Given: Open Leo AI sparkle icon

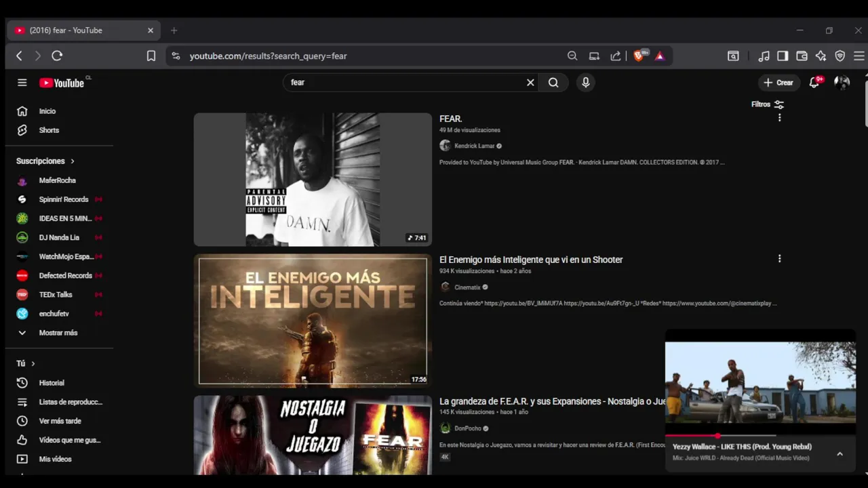Looking at the screenshot, I should pos(821,56).
